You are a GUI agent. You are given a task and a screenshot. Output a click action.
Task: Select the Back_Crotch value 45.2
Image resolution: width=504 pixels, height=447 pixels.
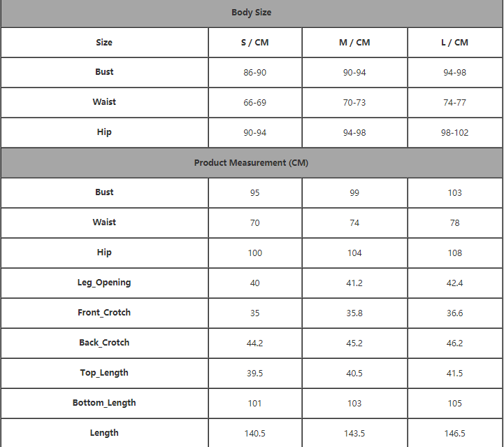[354, 343]
